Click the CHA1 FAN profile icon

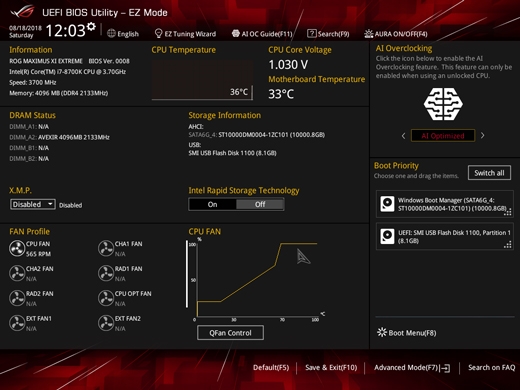106,248
